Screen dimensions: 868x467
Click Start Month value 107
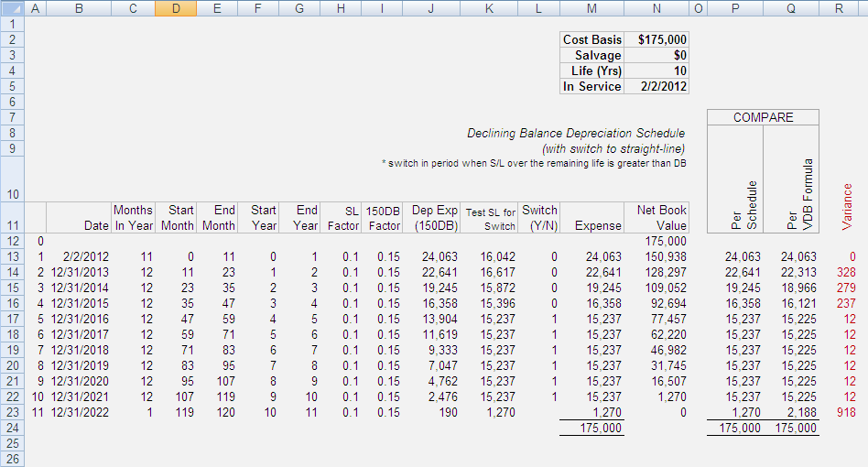(x=184, y=396)
